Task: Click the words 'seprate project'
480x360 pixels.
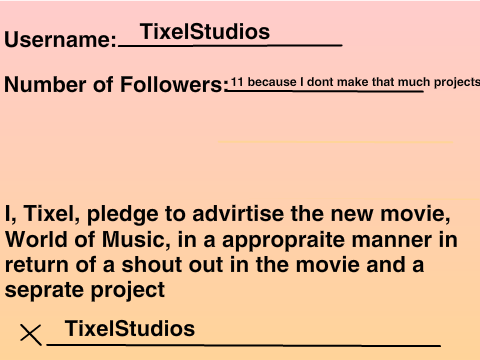Action: (x=85, y=291)
